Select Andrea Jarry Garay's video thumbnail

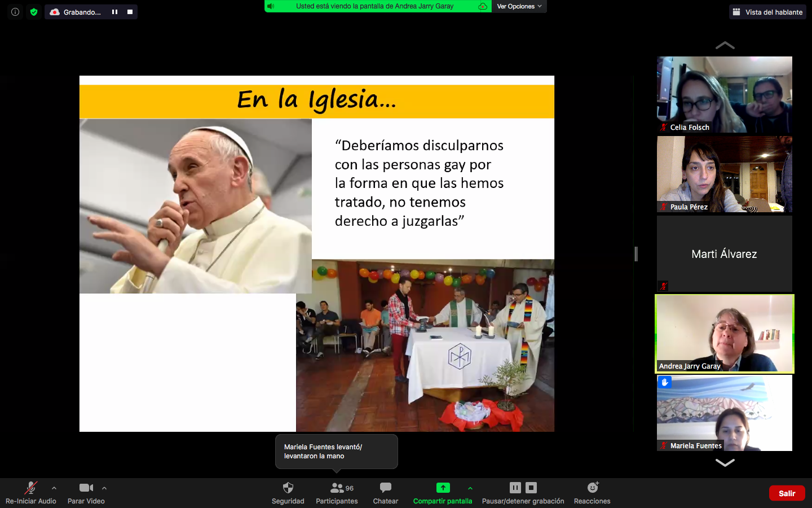click(725, 334)
